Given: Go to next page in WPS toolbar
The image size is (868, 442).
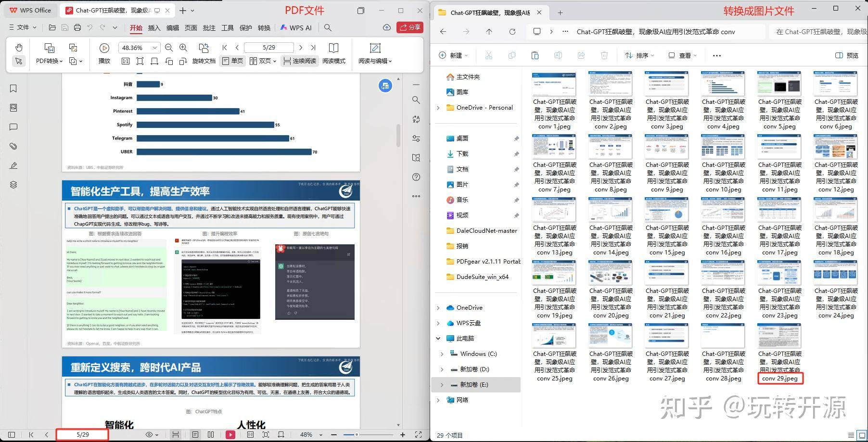Looking at the screenshot, I should pos(301,48).
